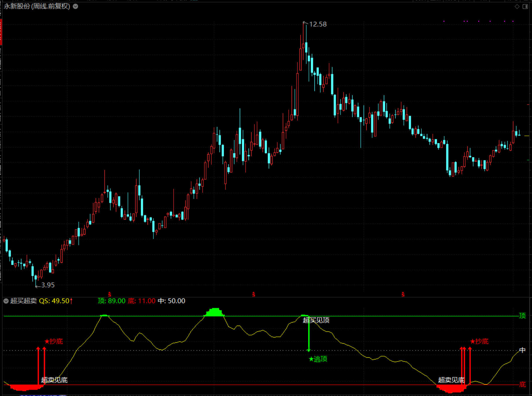The height and width of the screenshot is (396, 532).
Task: Click the 顶: 89.00 parameter value
Action: click(112, 301)
